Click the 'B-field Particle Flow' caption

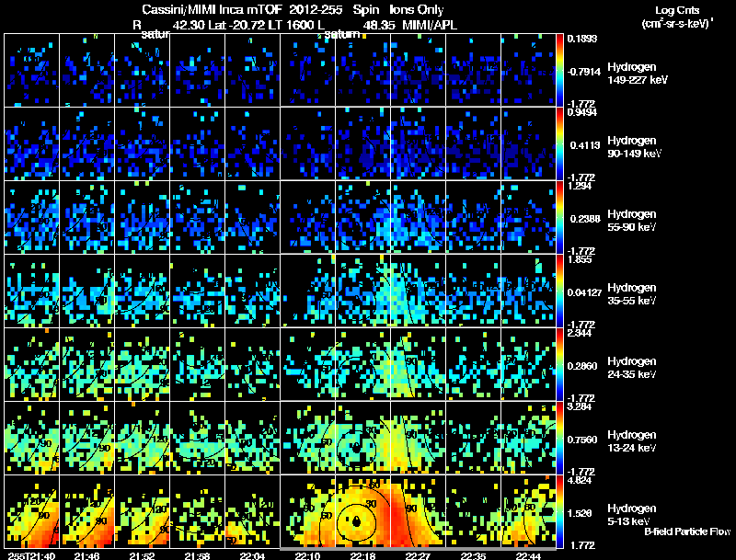(x=687, y=531)
